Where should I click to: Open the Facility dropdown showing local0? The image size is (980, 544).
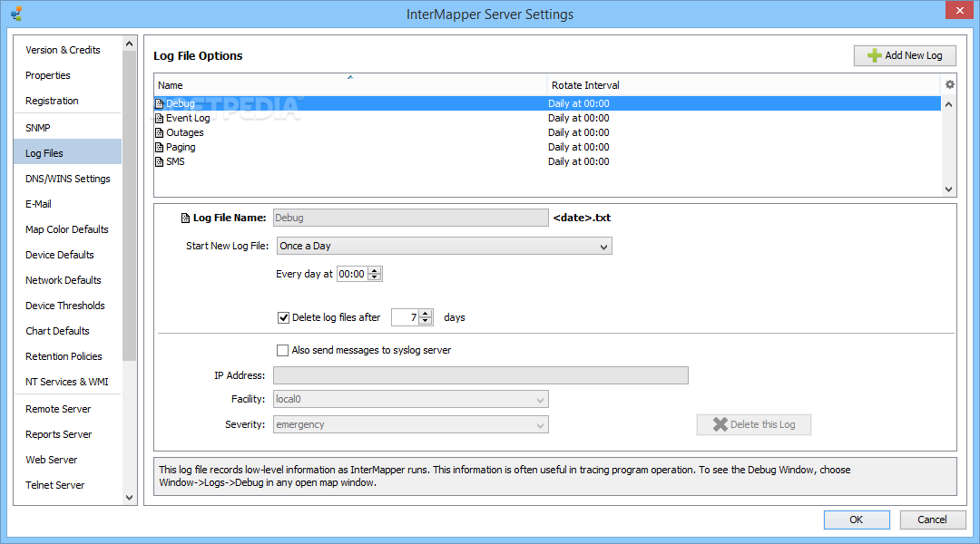point(411,399)
